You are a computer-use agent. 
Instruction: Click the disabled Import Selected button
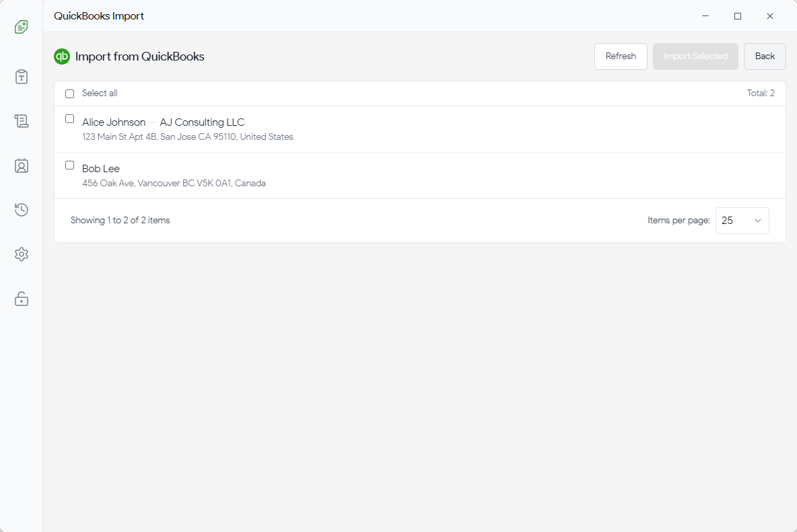[695, 56]
